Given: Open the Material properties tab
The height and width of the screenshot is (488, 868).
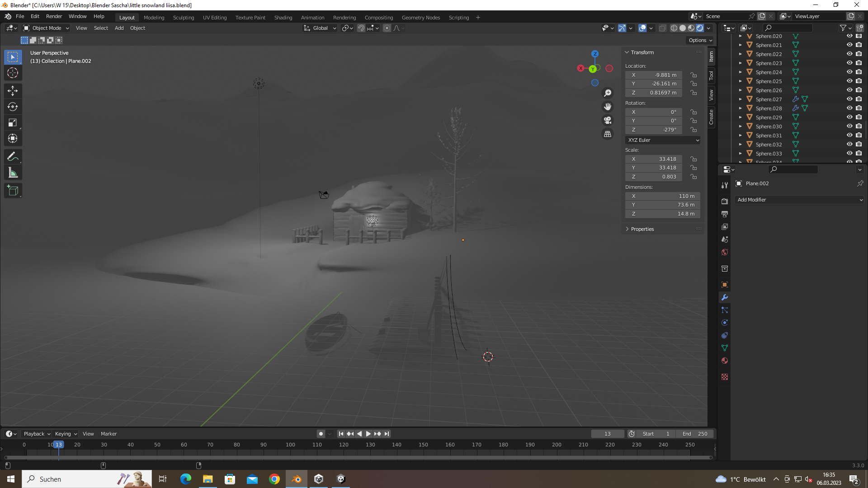Looking at the screenshot, I should pyautogui.click(x=725, y=361).
